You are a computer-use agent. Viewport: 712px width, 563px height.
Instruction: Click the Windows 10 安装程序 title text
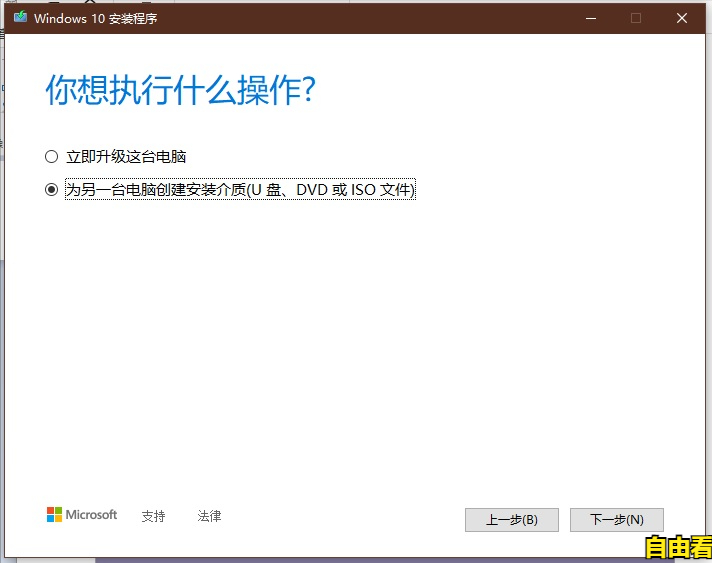[x=96, y=19]
